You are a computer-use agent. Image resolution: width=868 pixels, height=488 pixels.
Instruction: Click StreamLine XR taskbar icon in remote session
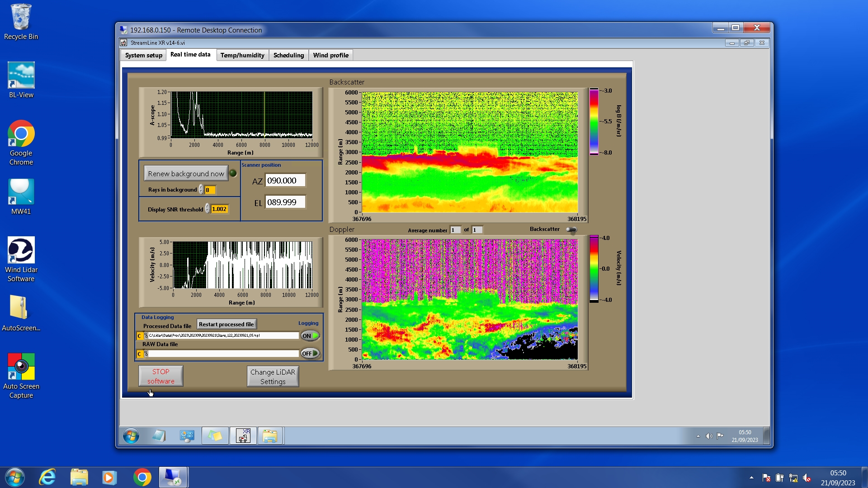click(243, 436)
